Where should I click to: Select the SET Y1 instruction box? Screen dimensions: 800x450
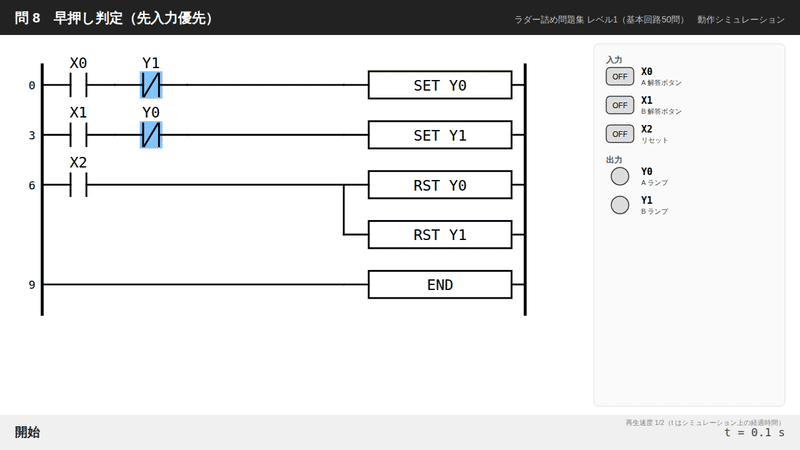pyautogui.click(x=440, y=135)
